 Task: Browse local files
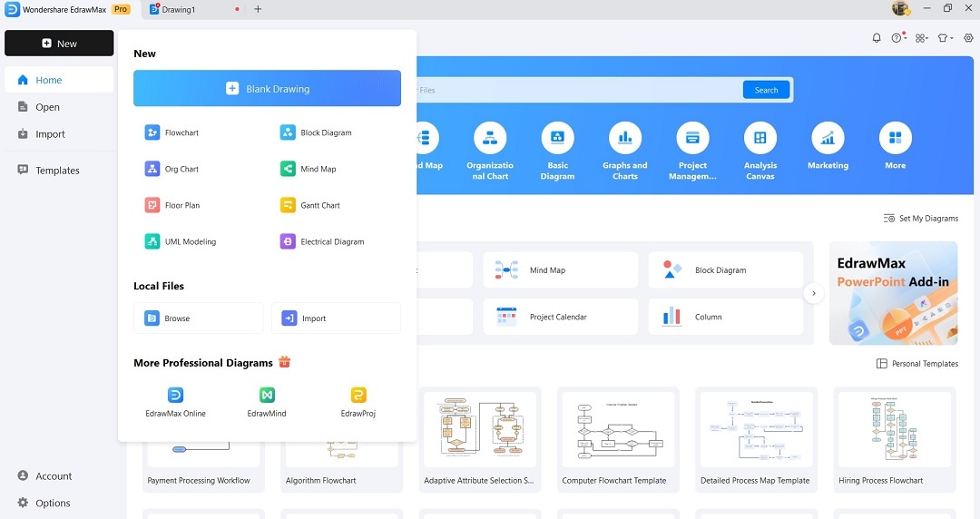[x=198, y=318]
